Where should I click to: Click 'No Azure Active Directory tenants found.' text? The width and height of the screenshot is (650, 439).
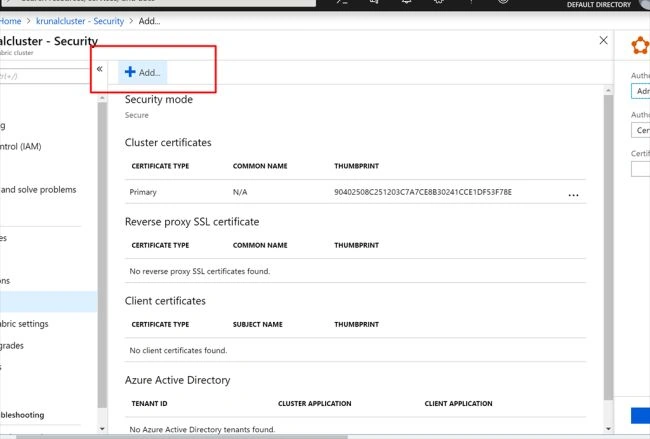pos(202,429)
